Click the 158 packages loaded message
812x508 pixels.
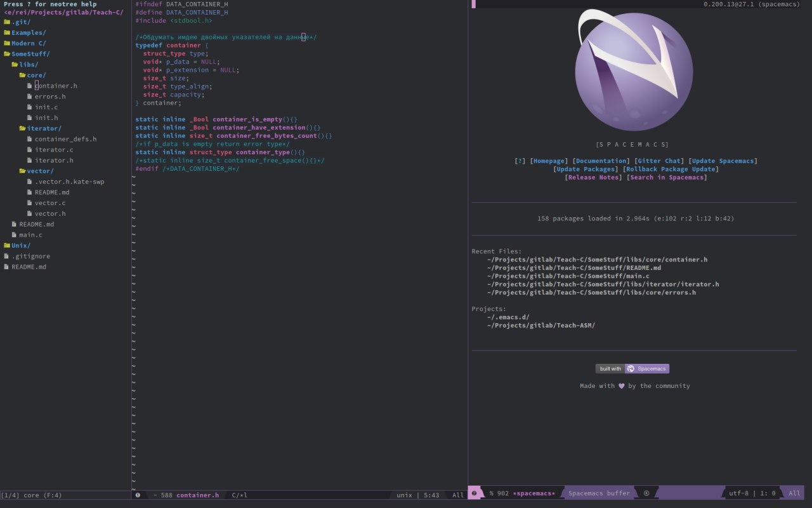point(635,218)
